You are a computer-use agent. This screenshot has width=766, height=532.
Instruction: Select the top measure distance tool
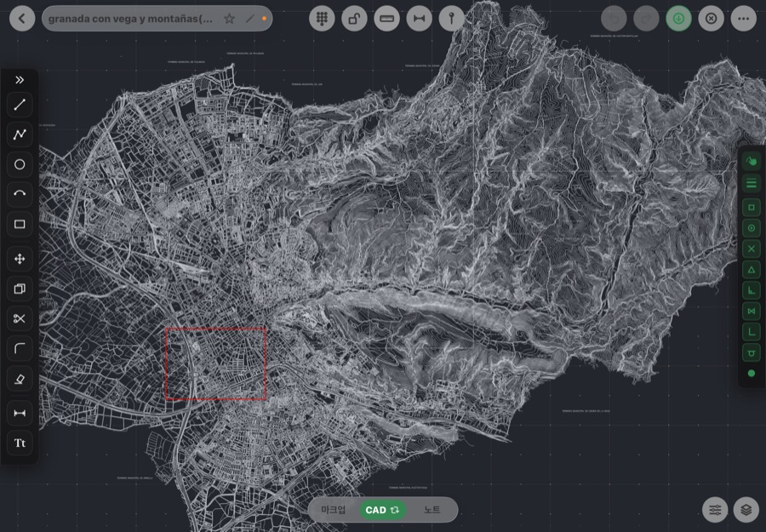click(419, 19)
